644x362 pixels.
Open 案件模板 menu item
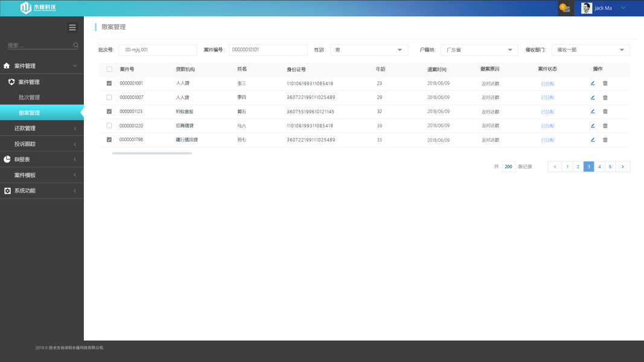tap(42, 175)
